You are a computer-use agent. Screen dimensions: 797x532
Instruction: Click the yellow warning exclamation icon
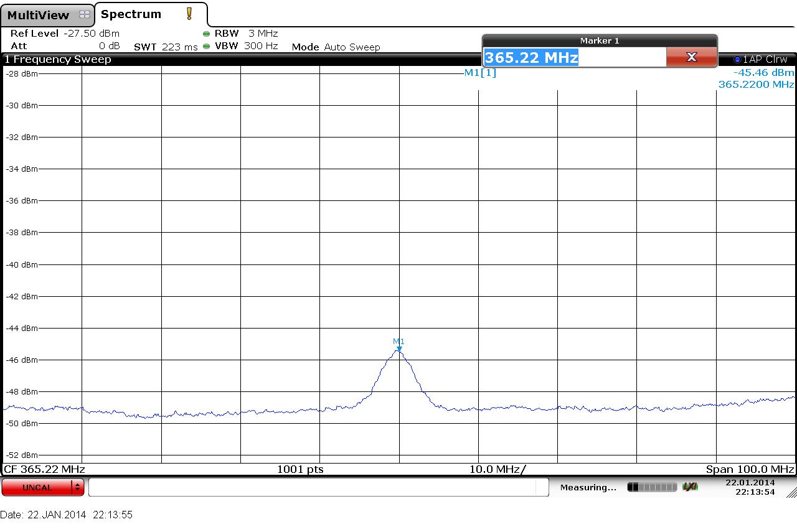point(189,14)
